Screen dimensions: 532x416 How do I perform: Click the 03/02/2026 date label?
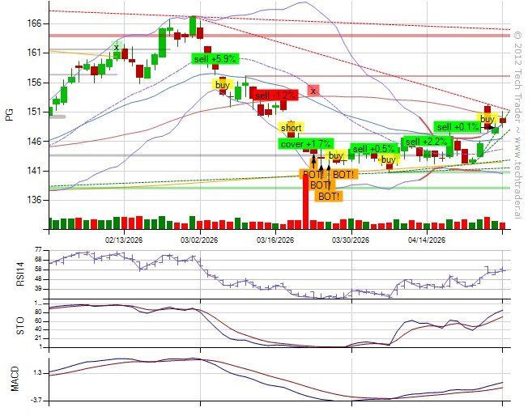coord(199,240)
